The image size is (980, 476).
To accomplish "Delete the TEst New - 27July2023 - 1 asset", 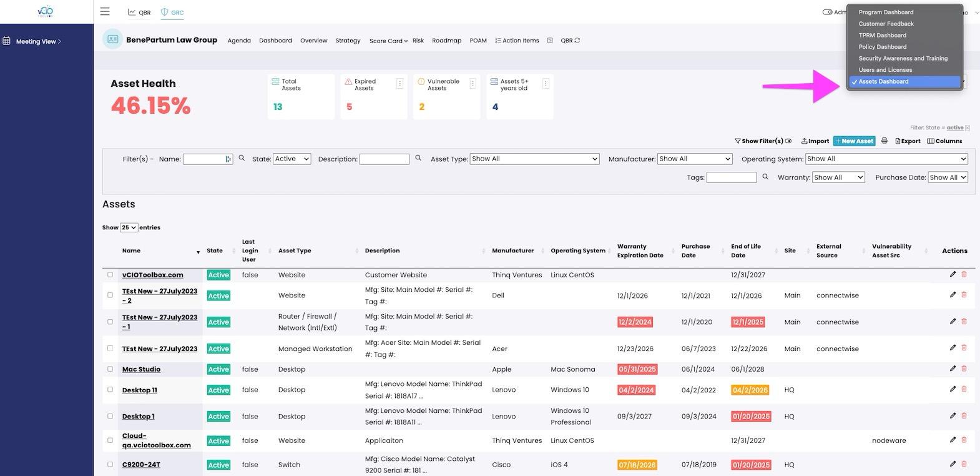I will [964, 322].
